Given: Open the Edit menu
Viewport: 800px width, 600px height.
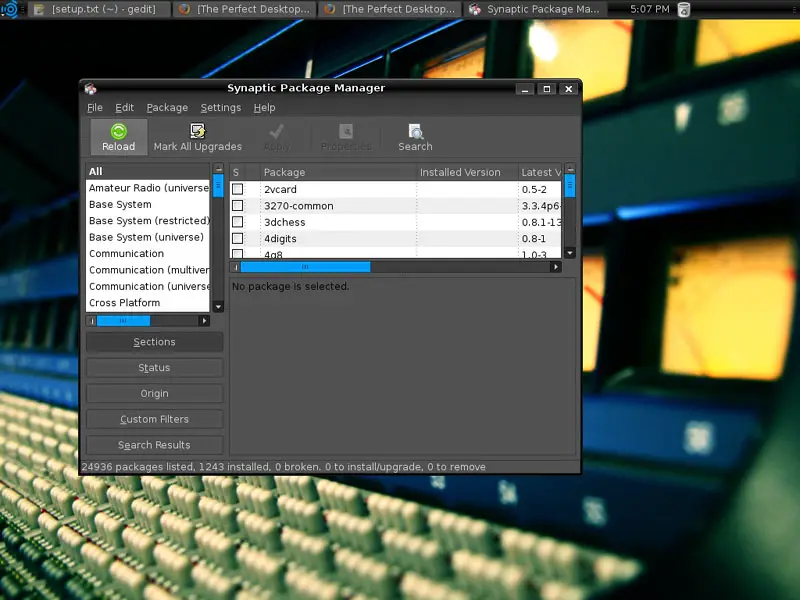Looking at the screenshot, I should coord(124,108).
